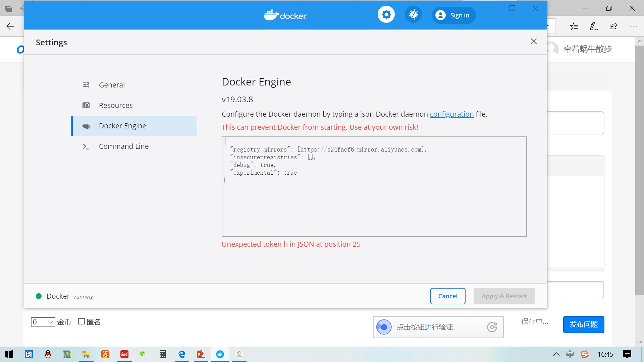Open browser favorites star icon

(574, 26)
